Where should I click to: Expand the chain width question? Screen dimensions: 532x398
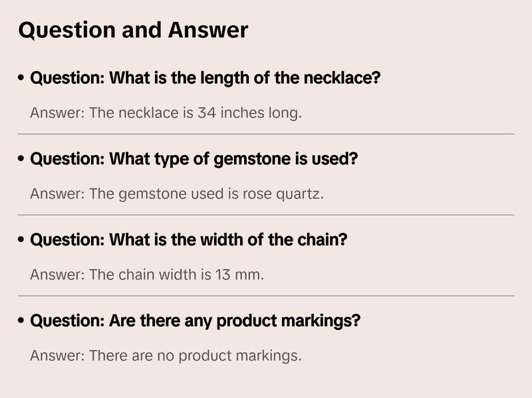pyautogui.click(x=189, y=240)
